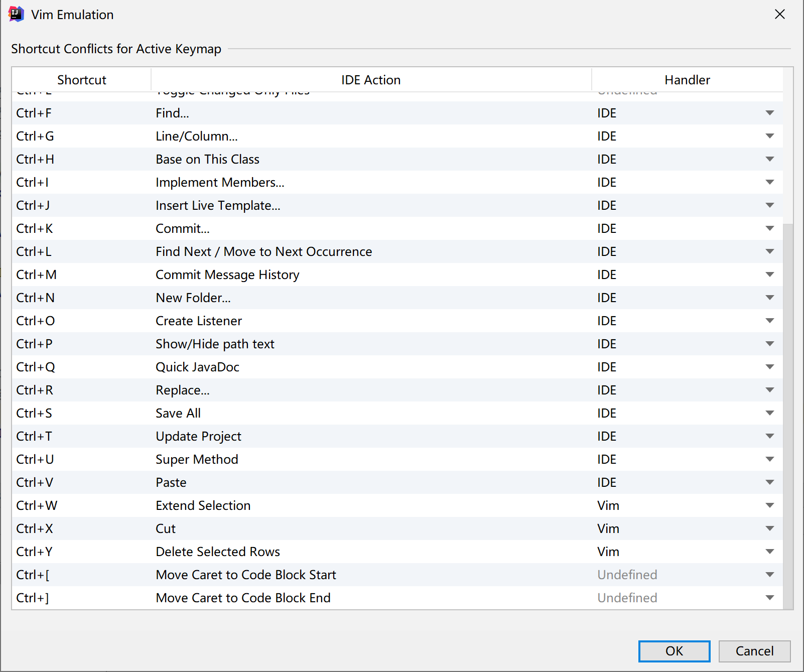Open handler dropdown for Ctrl+V
This screenshot has height=672, width=804.
coord(770,482)
